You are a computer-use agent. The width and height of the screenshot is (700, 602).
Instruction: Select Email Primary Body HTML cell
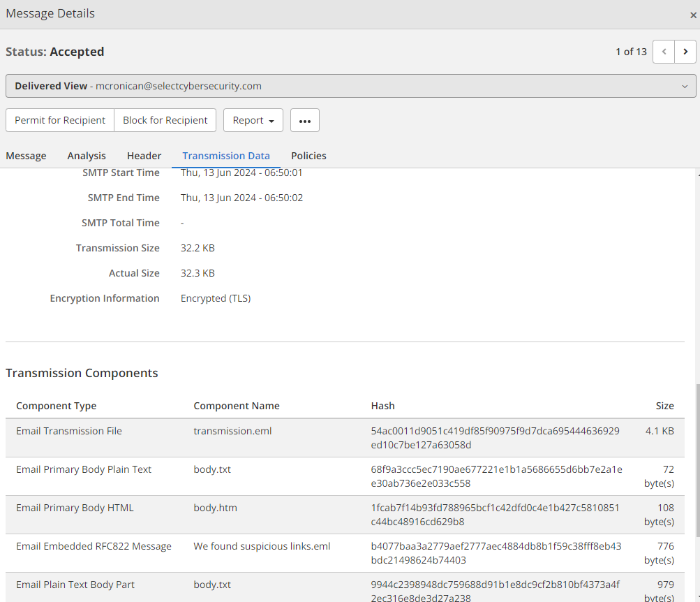(75, 508)
